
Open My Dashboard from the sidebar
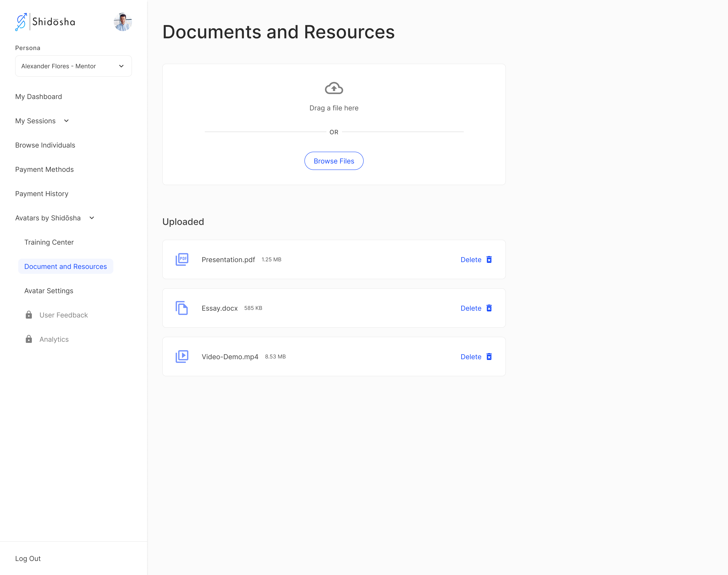[38, 97]
